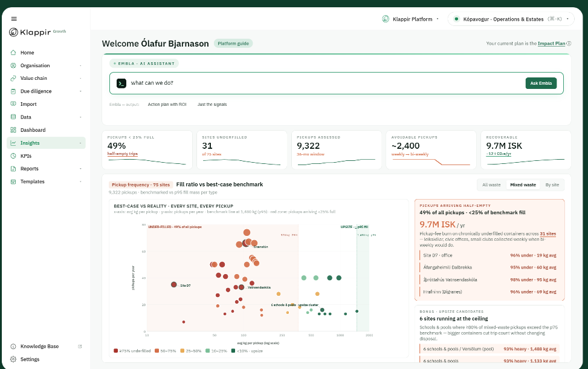Choose Action plan with ROI output
588x369 pixels.
tap(167, 105)
